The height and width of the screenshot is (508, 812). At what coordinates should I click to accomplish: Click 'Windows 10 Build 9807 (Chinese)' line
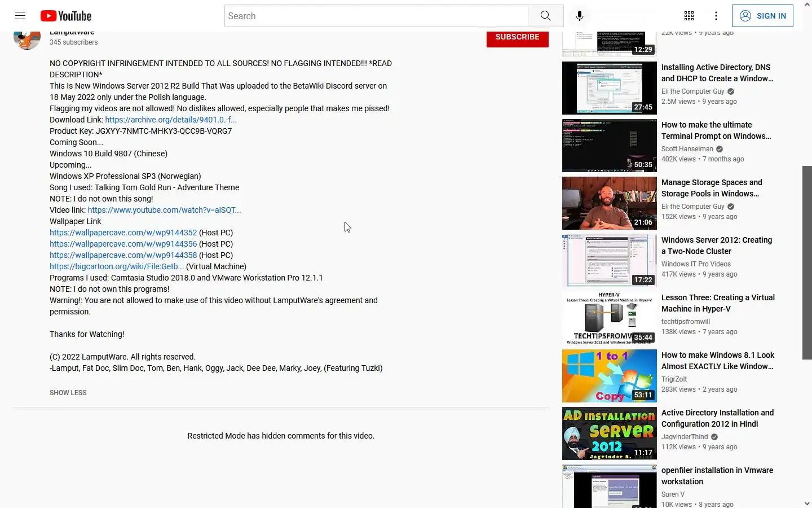point(108,154)
